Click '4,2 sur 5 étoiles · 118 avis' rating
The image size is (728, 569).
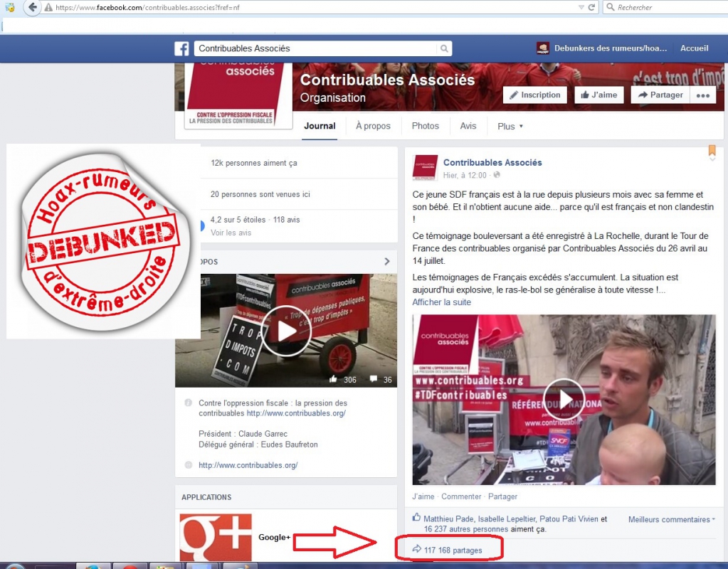point(255,220)
